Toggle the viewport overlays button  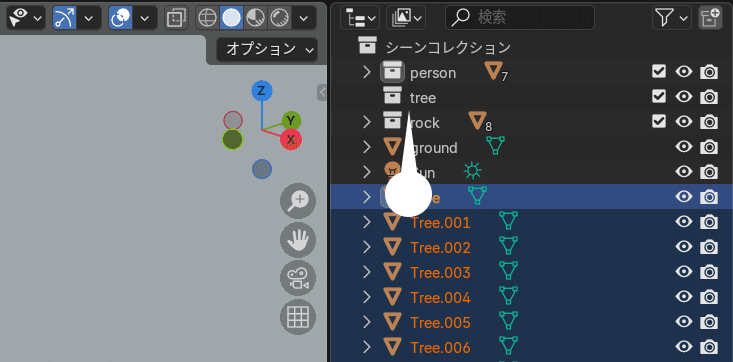click(x=121, y=18)
